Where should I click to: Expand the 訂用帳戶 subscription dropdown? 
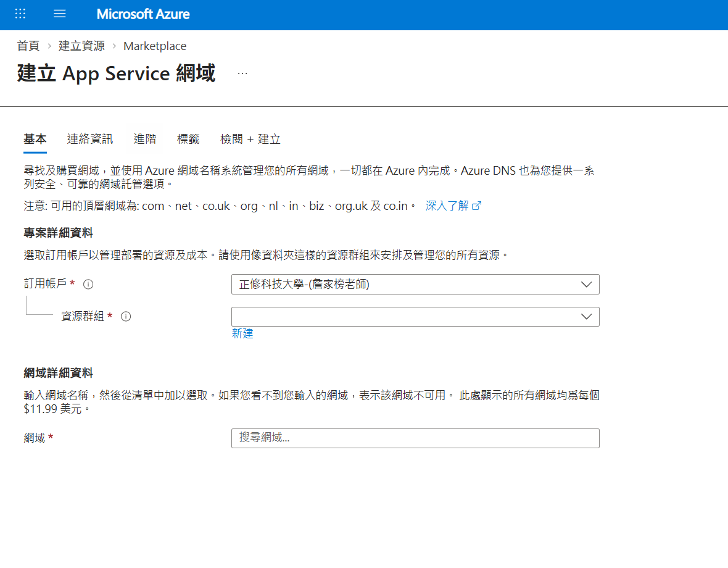415,284
